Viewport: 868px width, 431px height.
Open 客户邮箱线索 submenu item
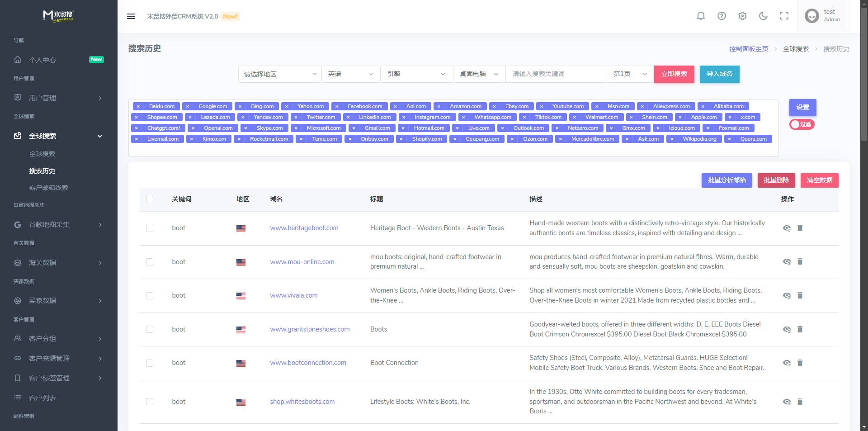pos(48,188)
